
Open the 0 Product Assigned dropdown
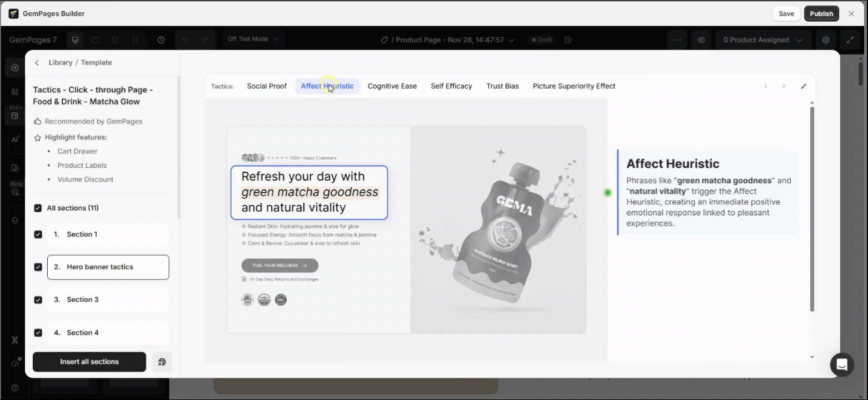tap(762, 40)
